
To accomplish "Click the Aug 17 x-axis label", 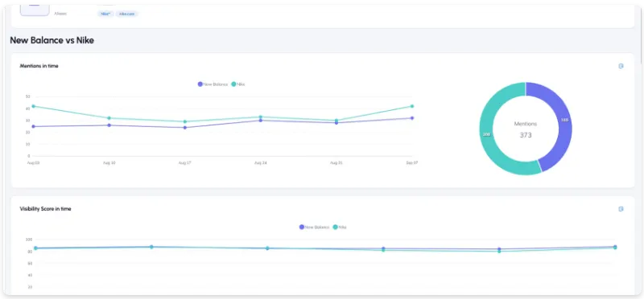I will click(185, 163).
